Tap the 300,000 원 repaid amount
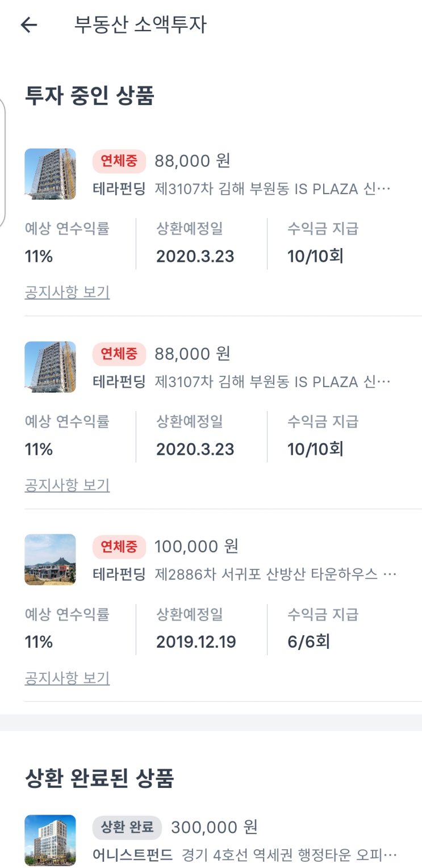The image size is (422, 868). pos(214,827)
